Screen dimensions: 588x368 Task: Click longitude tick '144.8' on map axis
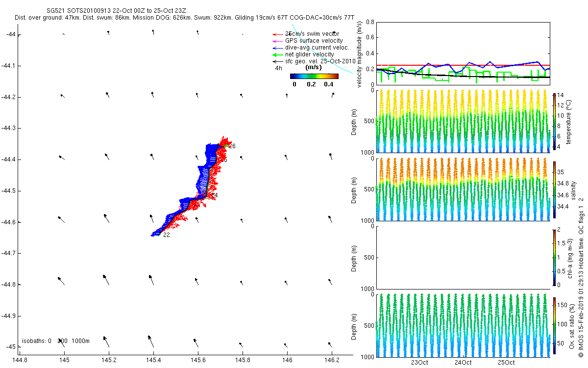(20, 361)
